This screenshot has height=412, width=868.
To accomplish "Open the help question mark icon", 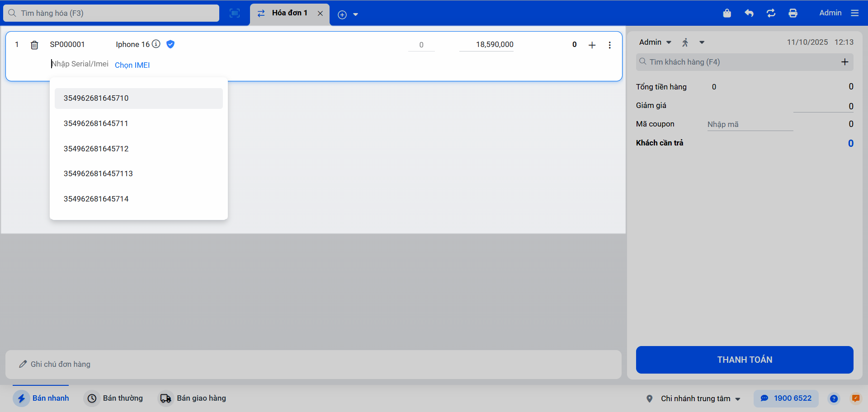I will point(834,398).
